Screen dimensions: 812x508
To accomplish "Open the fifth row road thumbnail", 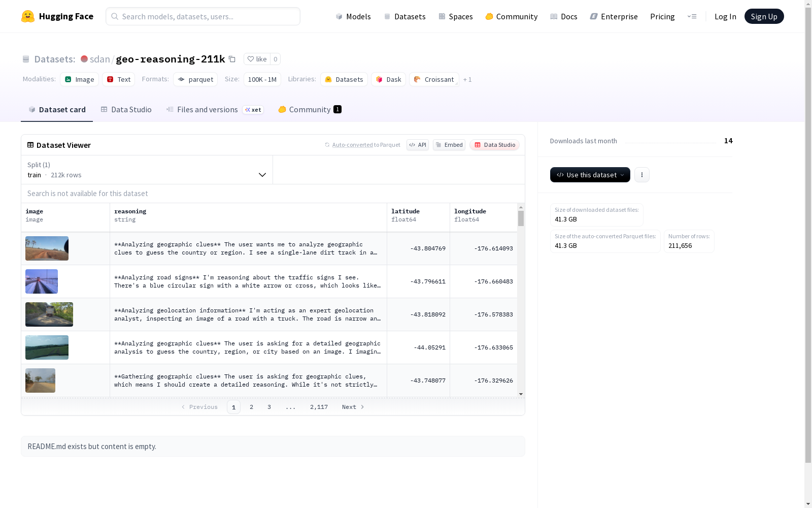I will tap(40, 380).
